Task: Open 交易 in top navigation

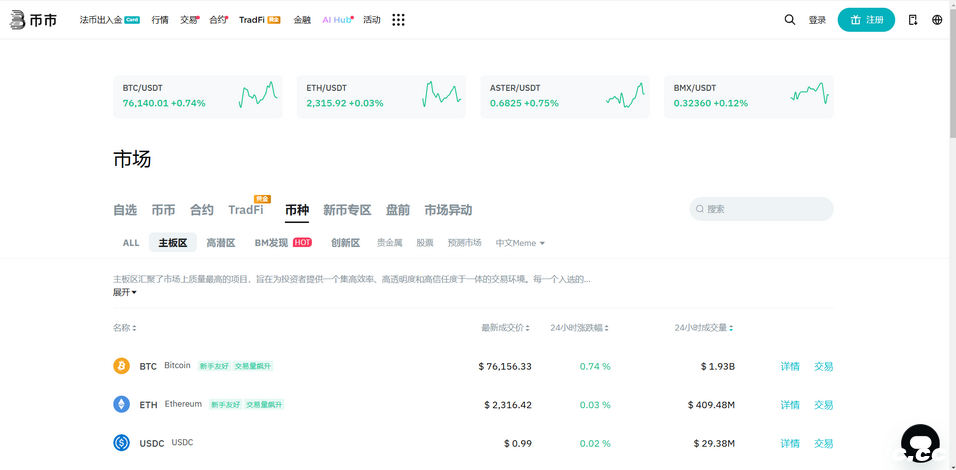Action: pyautogui.click(x=189, y=20)
